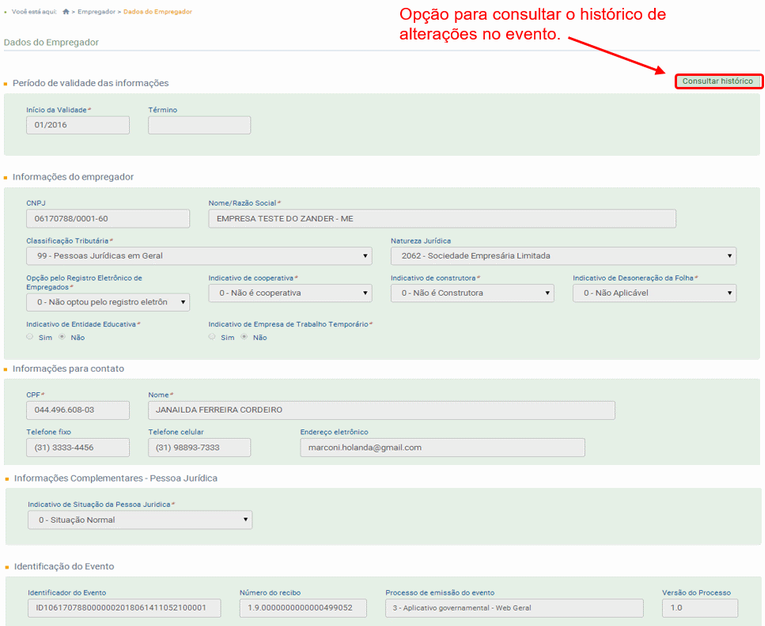Click the Início da Validade field
This screenshot has width=765, height=626.
[78, 125]
